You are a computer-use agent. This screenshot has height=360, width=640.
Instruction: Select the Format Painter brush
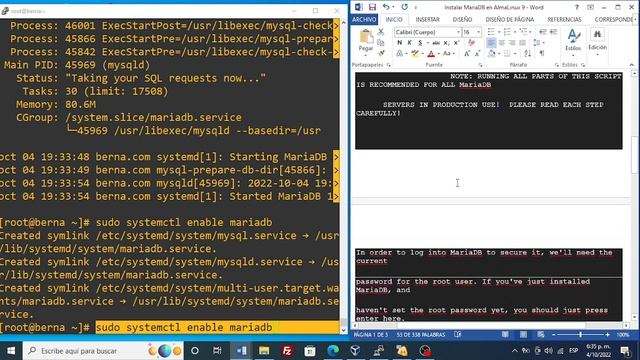click(381, 53)
